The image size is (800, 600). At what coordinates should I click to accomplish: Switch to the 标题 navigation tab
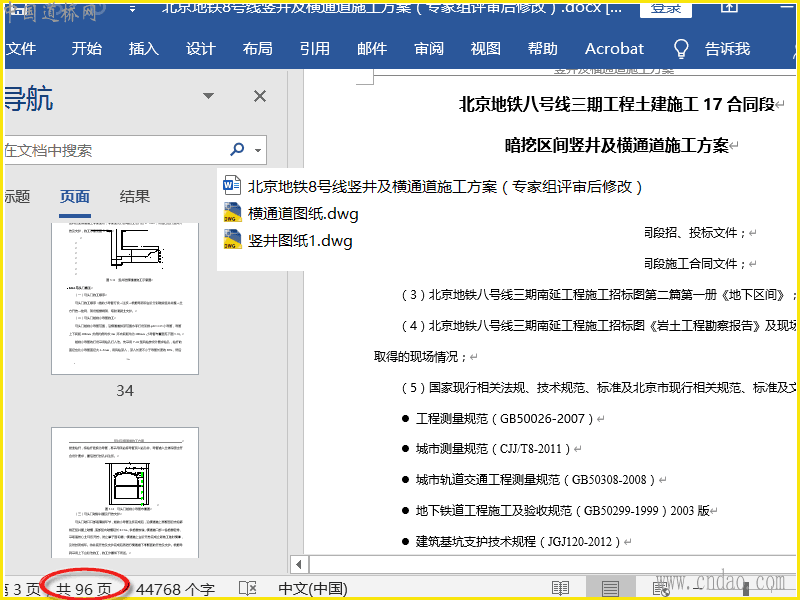[17, 196]
